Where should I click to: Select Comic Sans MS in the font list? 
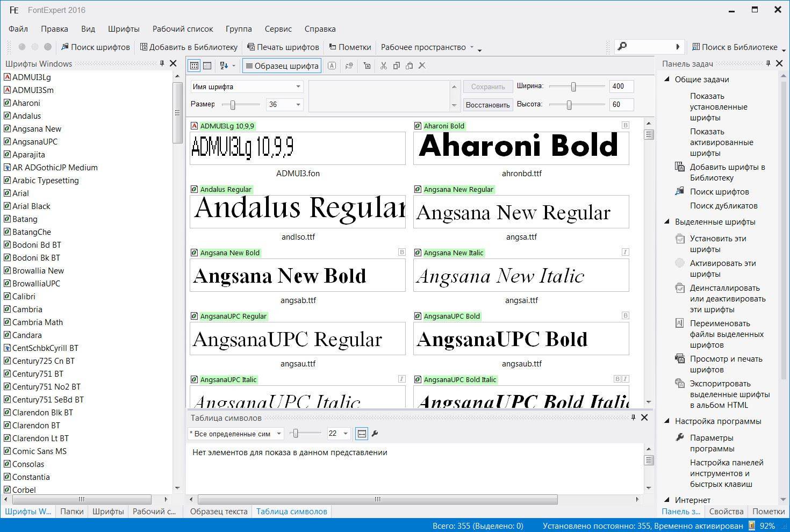39,451
